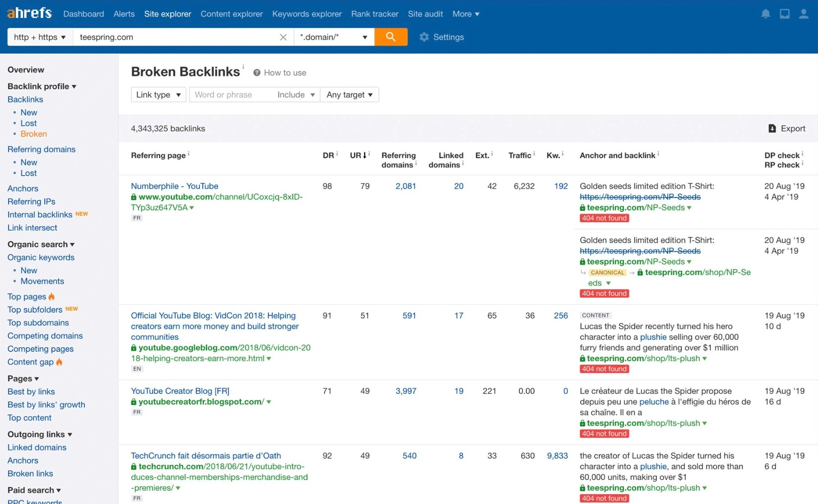Image resolution: width=818 pixels, height=504 pixels.
Task: Open the Alerts tab
Action: point(124,14)
